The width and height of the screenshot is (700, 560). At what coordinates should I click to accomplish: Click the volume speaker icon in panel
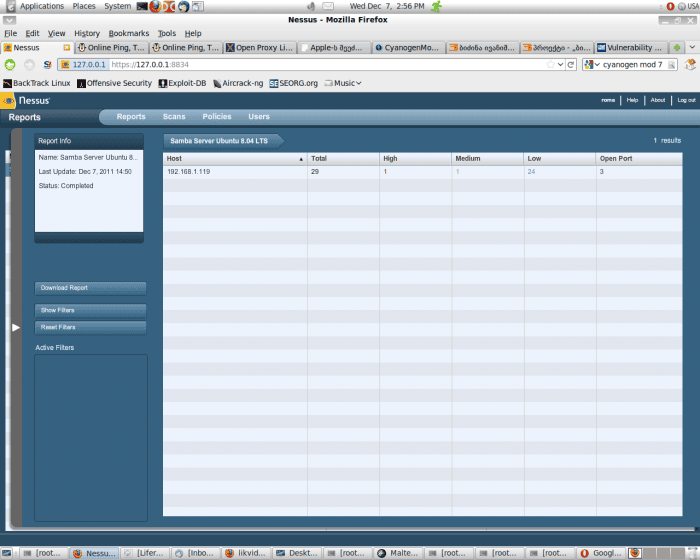click(311, 6)
